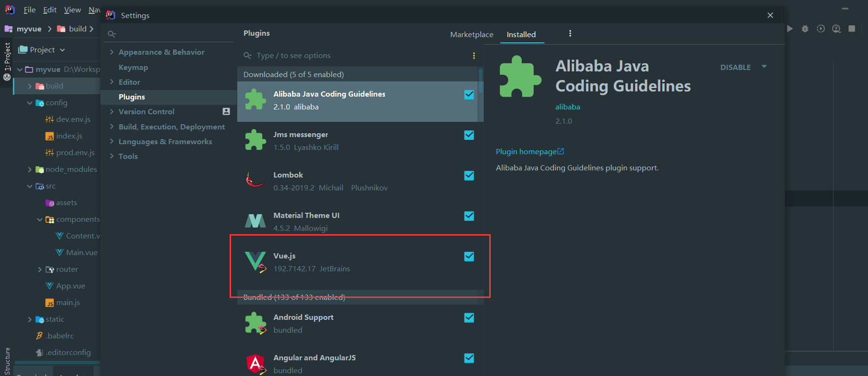This screenshot has height=376, width=868.
Task: Toggle Android Support plugin checkbox
Action: [469, 318]
